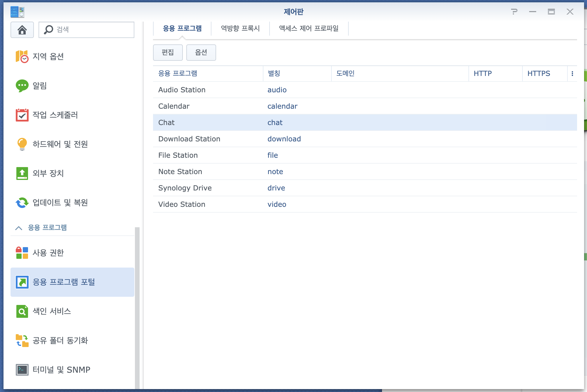This screenshot has height=392, width=587.
Task: Collapse the 응용 프로그램 sidebar section
Action: point(19,228)
